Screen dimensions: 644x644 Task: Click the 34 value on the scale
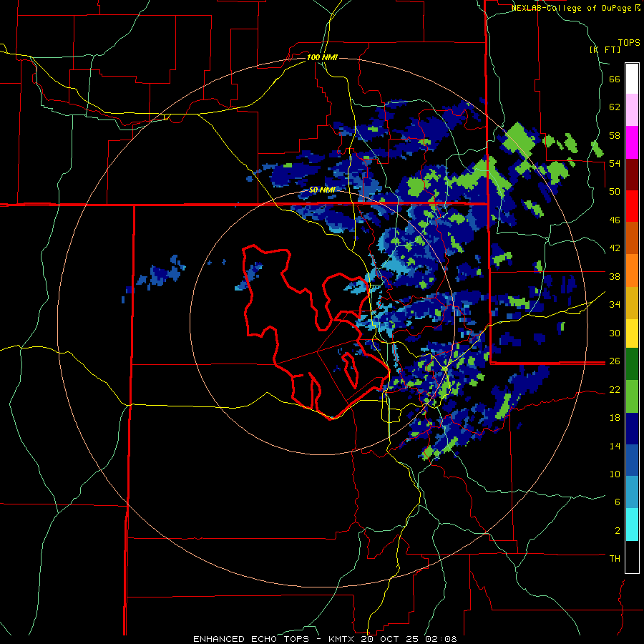click(615, 305)
